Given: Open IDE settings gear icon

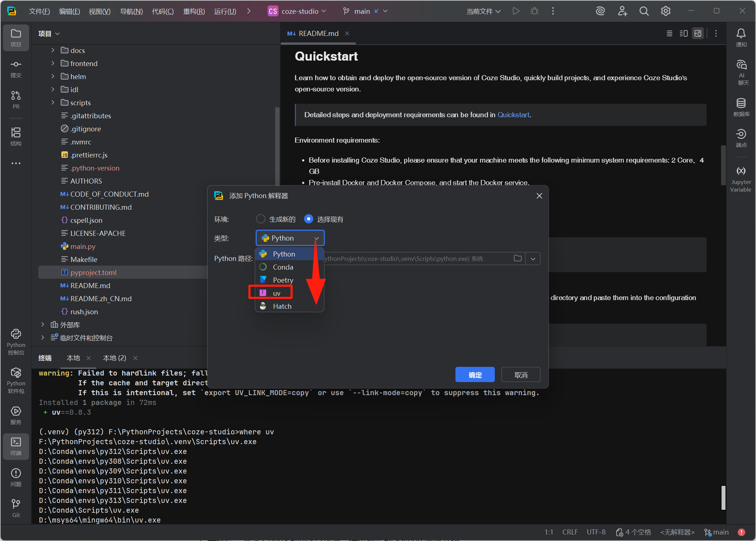Looking at the screenshot, I should point(666,11).
